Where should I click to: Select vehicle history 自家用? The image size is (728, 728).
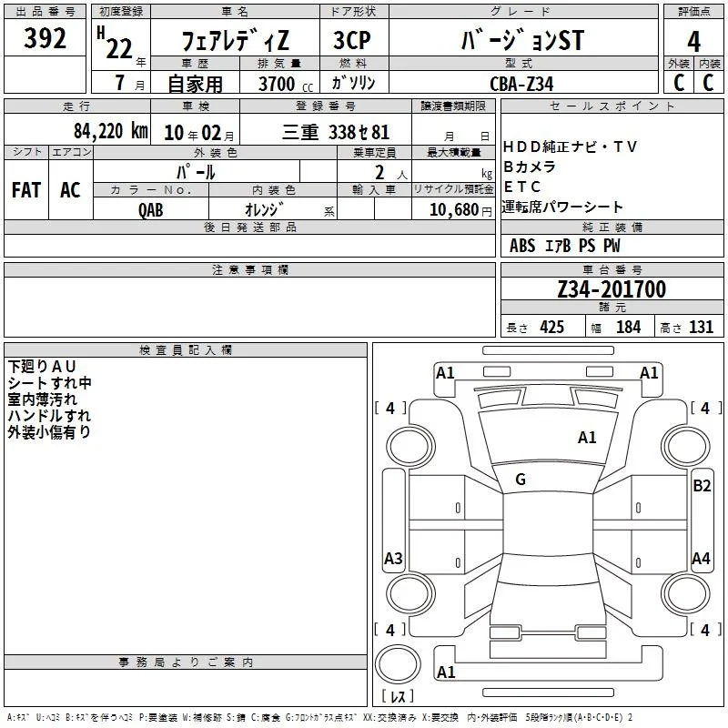195,84
